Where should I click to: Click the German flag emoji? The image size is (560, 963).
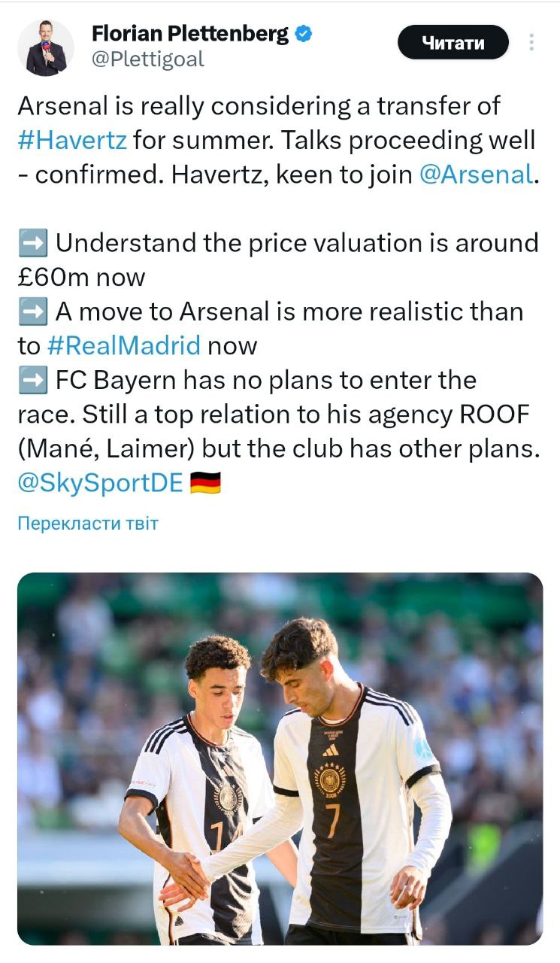click(x=205, y=484)
